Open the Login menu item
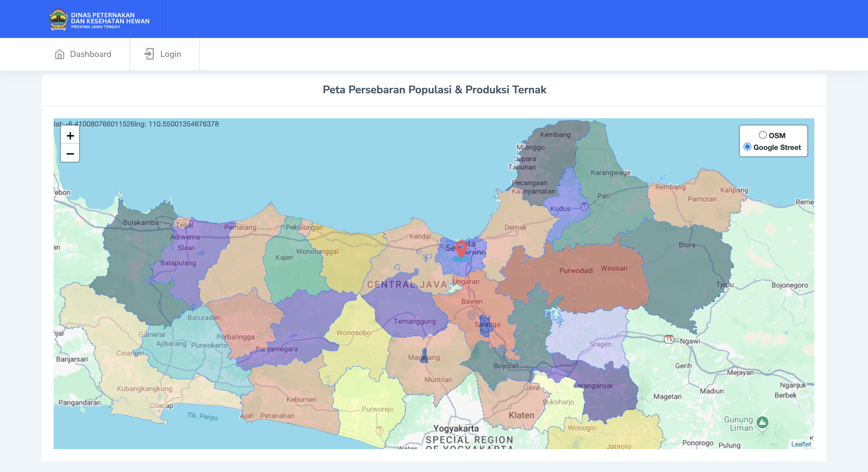868x472 pixels. pyautogui.click(x=171, y=54)
